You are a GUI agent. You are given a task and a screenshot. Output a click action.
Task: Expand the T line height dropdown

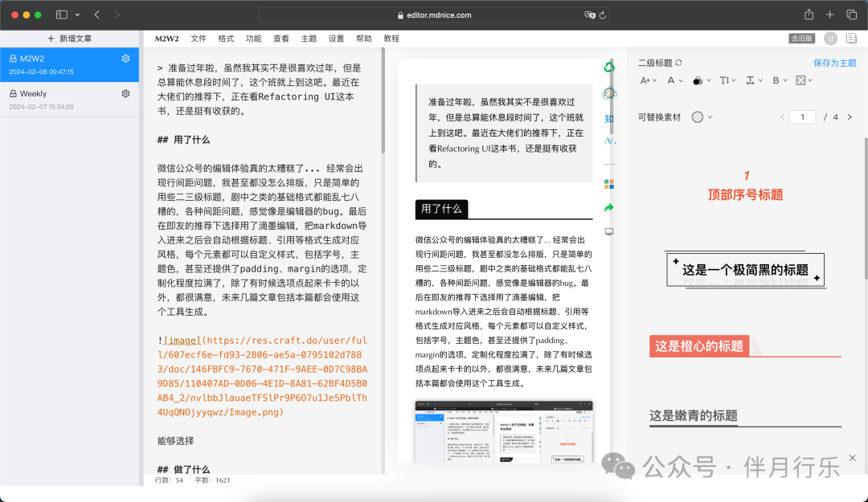(727, 80)
